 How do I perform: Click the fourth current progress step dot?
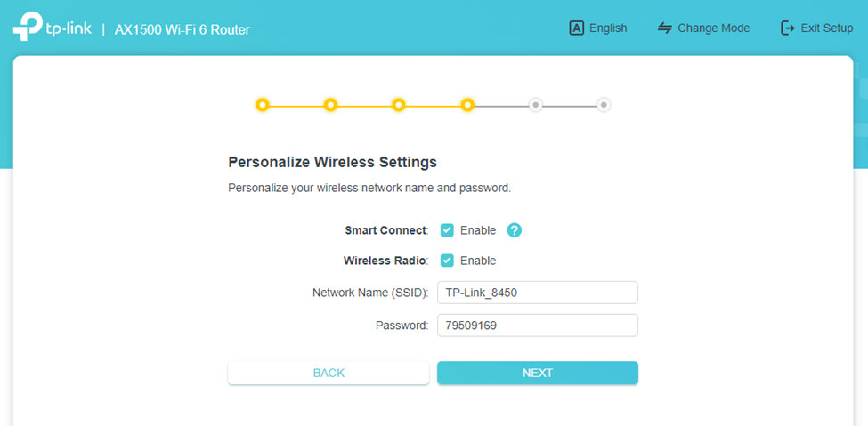coord(467,105)
